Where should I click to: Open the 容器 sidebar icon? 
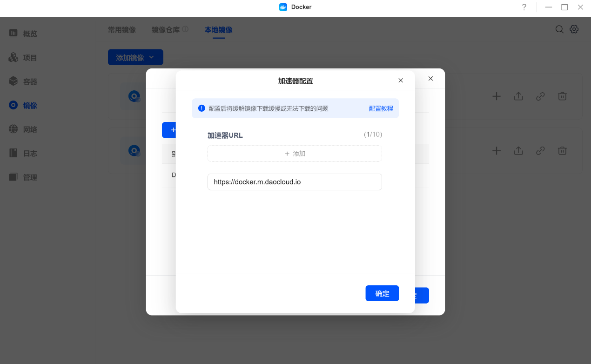13,81
